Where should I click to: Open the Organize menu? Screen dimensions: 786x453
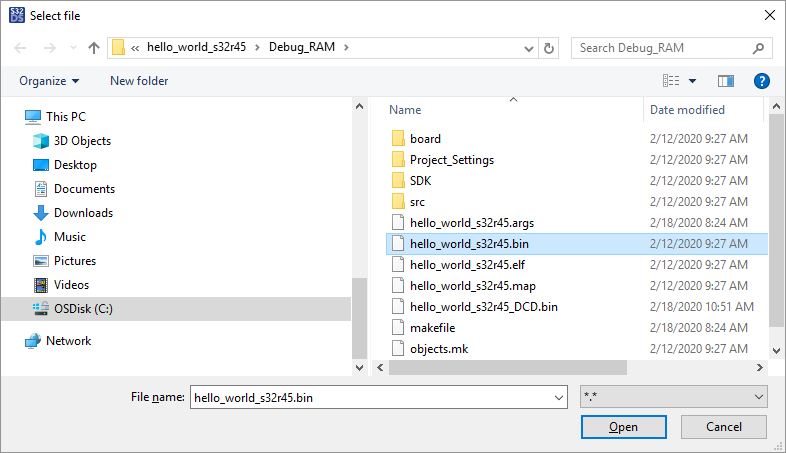pos(49,81)
